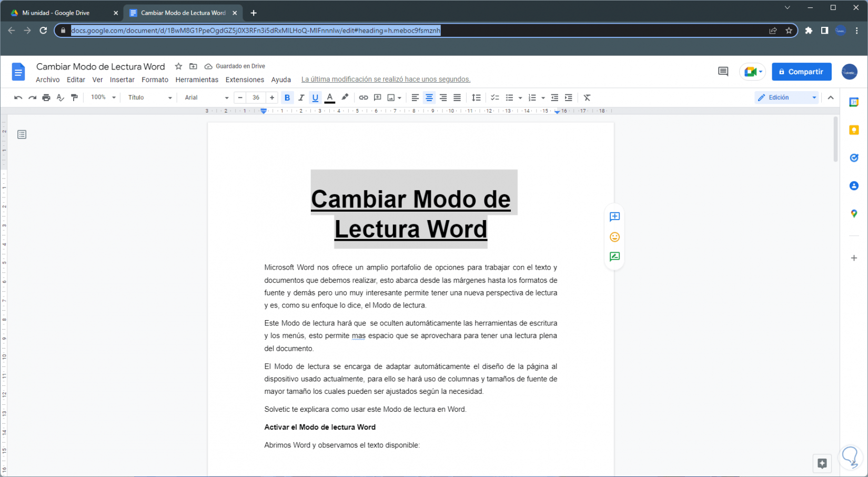Click the font size field showing 36
This screenshot has width=868, height=477.
point(256,97)
